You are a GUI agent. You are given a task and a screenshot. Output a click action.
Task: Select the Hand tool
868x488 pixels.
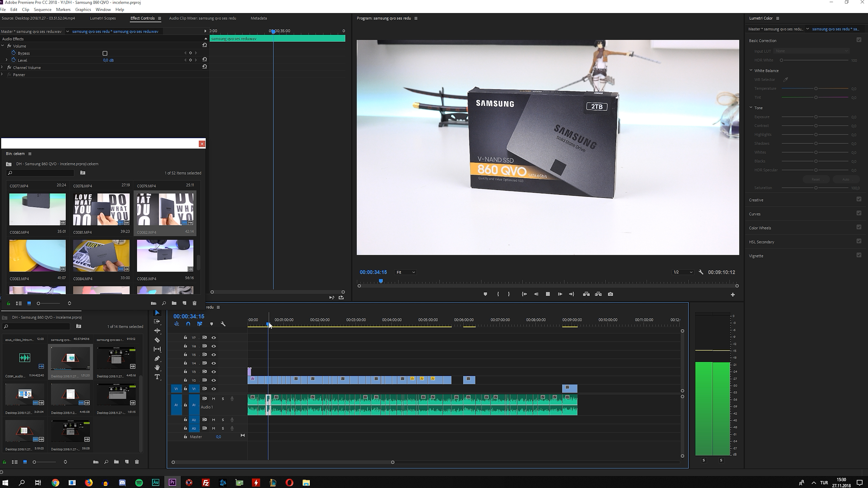(157, 367)
